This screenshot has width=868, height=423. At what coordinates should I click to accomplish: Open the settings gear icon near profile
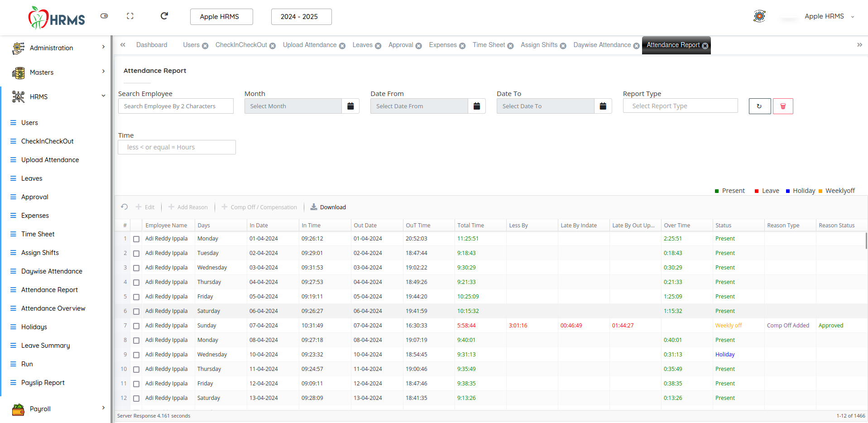[x=759, y=16]
